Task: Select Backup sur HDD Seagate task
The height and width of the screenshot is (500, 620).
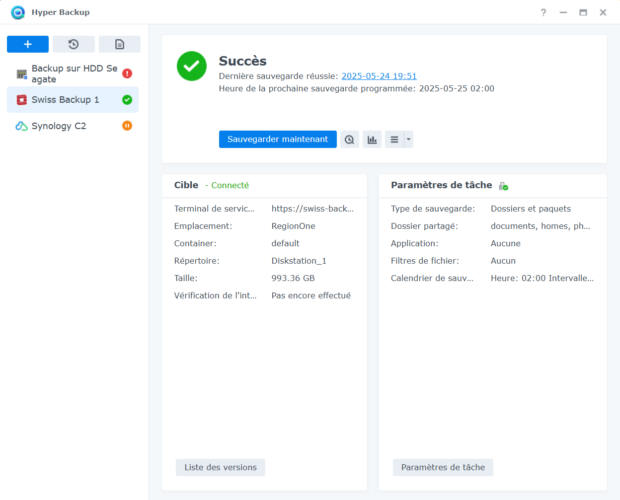Action: pyautogui.click(x=73, y=74)
